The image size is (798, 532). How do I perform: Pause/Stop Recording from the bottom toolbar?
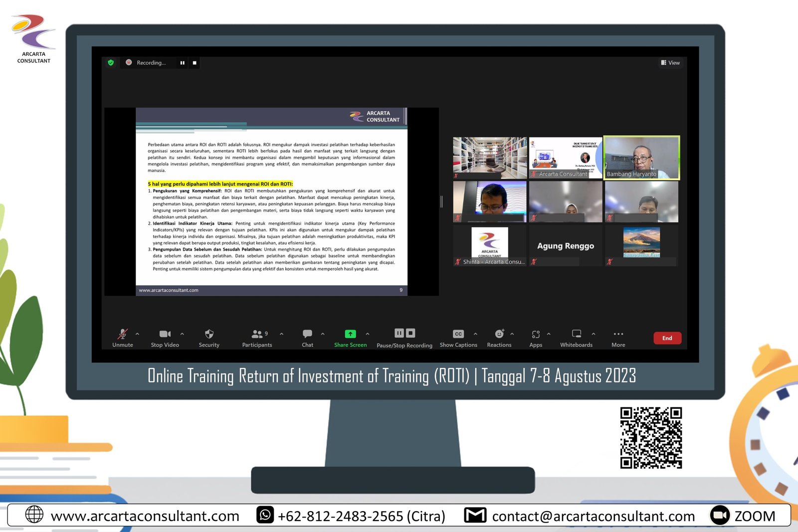pyautogui.click(x=404, y=334)
